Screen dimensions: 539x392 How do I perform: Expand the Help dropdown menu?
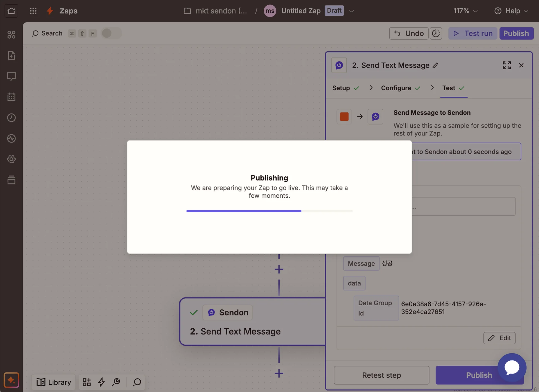[x=511, y=11]
